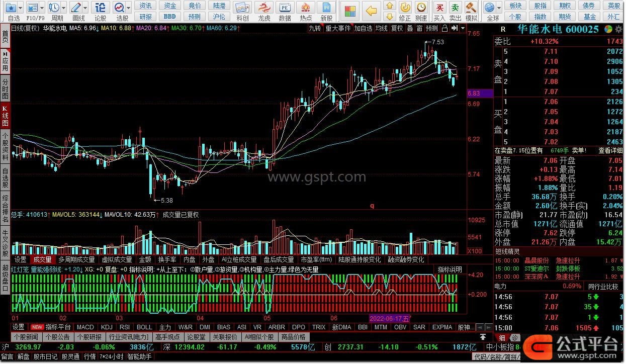Image resolution: width=626 pixels, height=364 pixels.
Task: Open the 测速 speed test clock icon
Action: click(421, 8)
